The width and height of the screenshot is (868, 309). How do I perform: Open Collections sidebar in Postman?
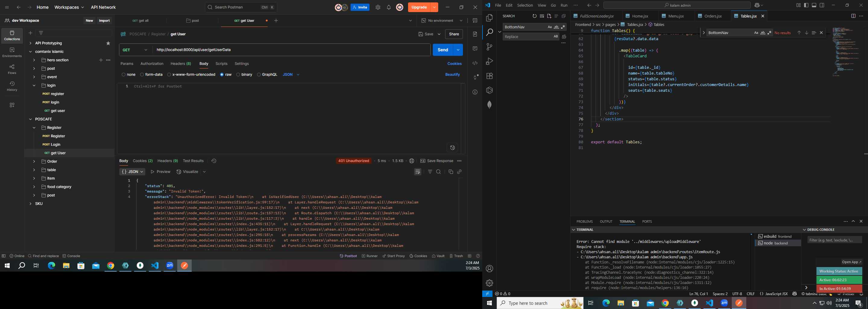[12, 36]
